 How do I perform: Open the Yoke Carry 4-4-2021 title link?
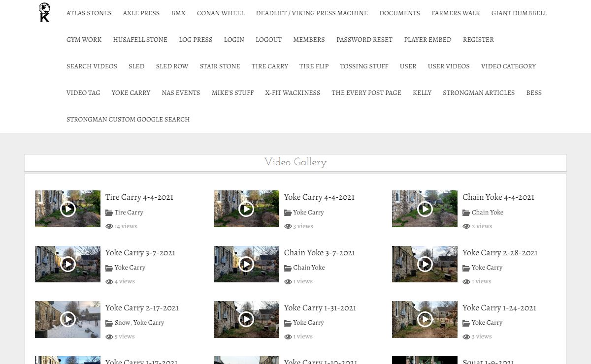pyautogui.click(x=319, y=197)
